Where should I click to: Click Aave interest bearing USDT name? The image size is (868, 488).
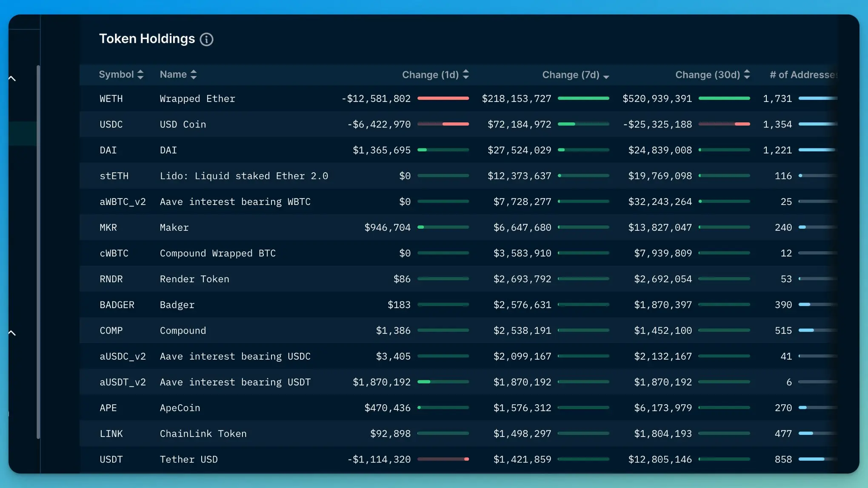[235, 383]
